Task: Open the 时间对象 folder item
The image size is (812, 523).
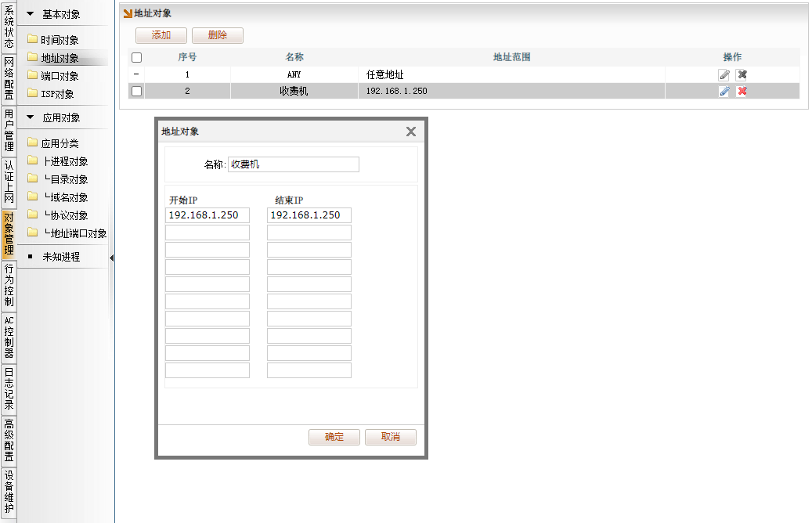Action: pos(59,40)
